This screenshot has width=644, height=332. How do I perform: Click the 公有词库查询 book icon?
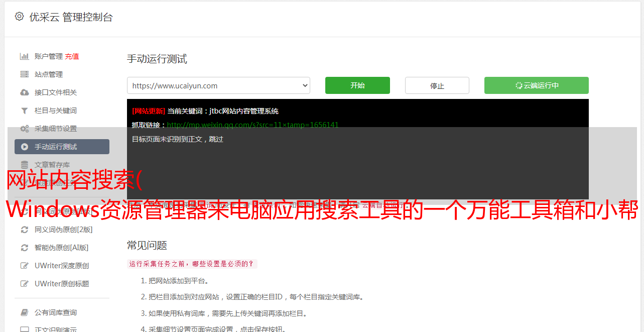tap(24, 312)
